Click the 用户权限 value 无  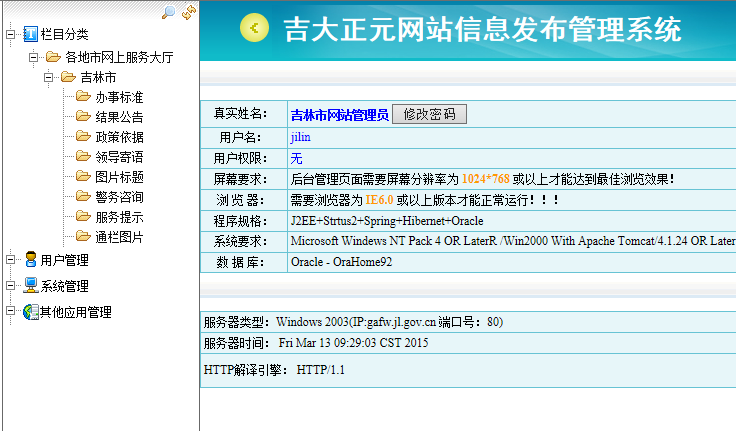coord(296,158)
